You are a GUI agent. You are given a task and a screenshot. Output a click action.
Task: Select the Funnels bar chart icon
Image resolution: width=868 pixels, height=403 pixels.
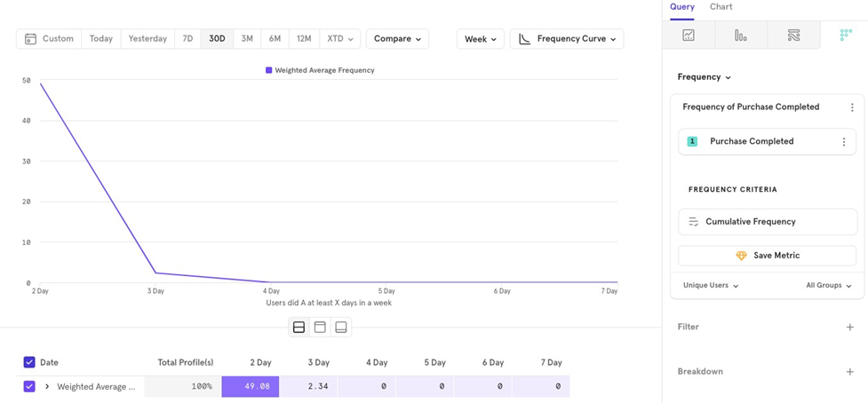pyautogui.click(x=741, y=36)
